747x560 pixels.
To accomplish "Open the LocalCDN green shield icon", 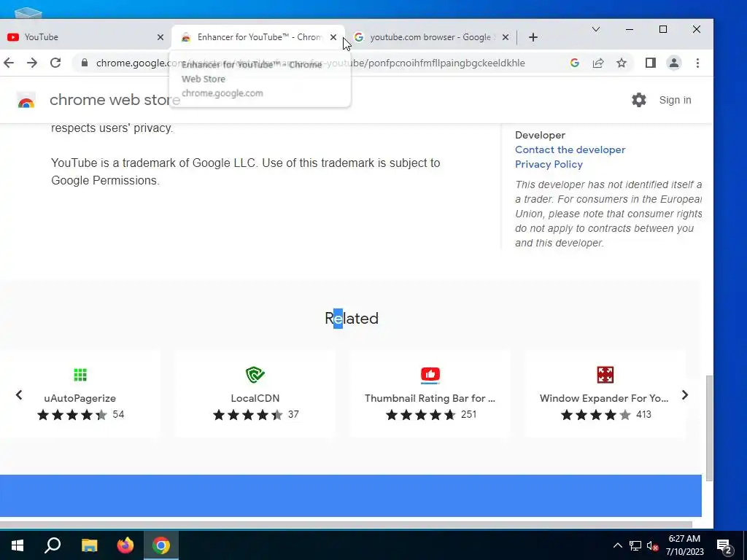I will click(255, 375).
